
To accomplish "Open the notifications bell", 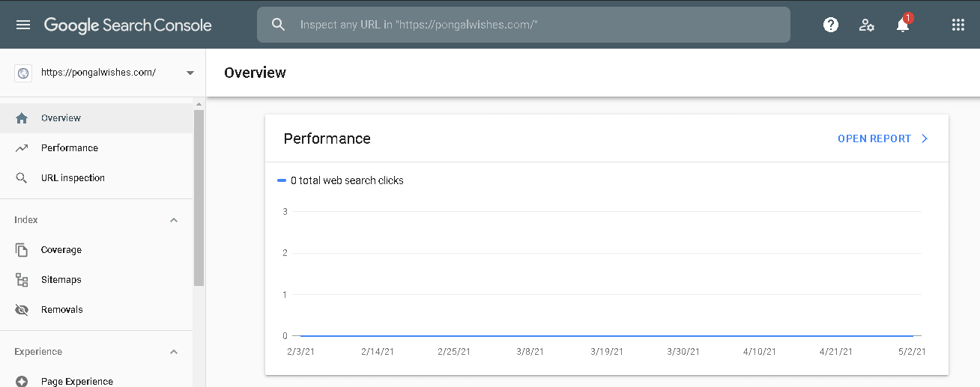I will (903, 25).
